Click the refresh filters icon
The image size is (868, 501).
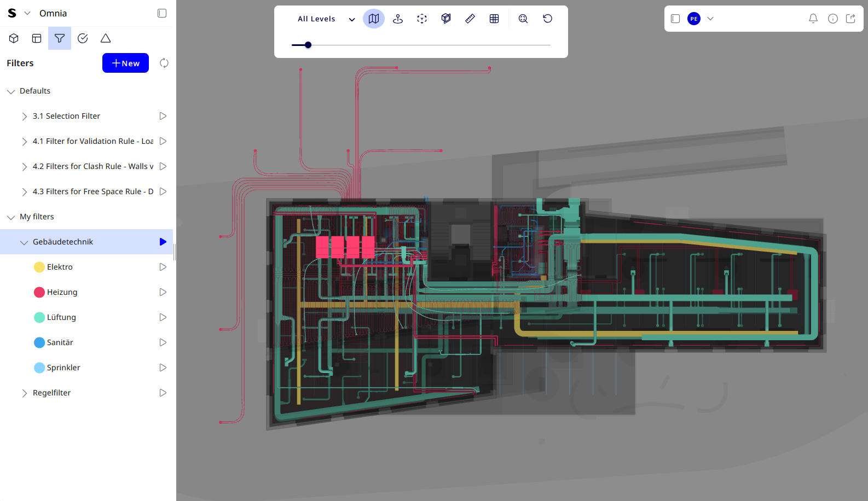point(164,63)
